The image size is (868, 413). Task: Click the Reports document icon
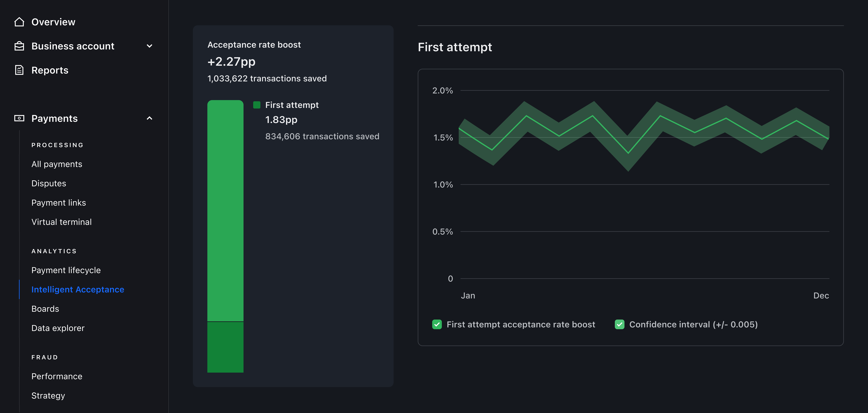pos(19,70)
